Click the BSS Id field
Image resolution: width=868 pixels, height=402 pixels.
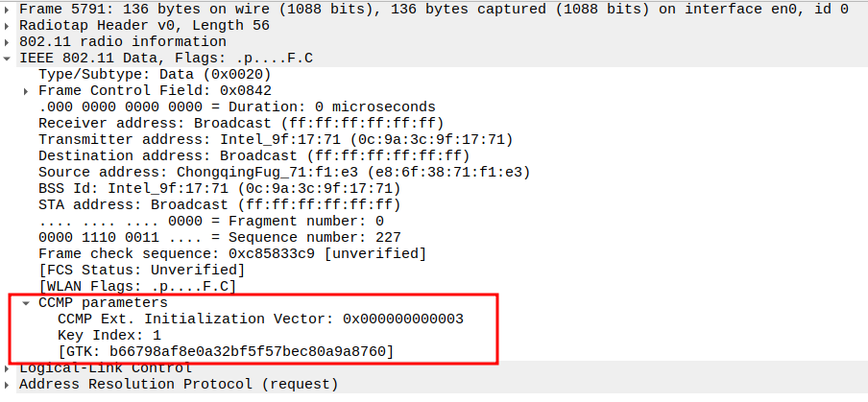[219, 188]
